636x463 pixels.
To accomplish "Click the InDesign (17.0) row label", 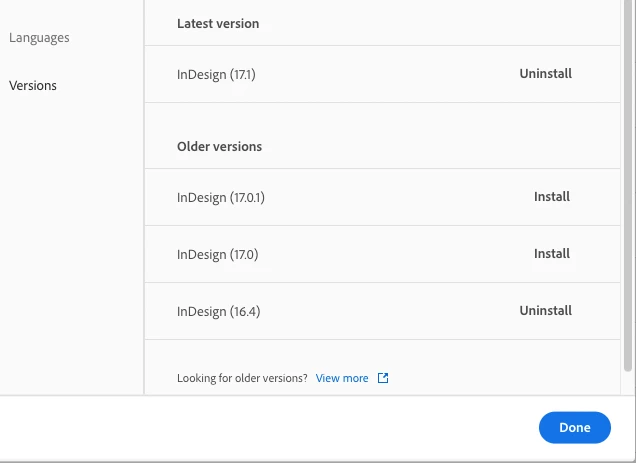I will [x=217, y=255].
